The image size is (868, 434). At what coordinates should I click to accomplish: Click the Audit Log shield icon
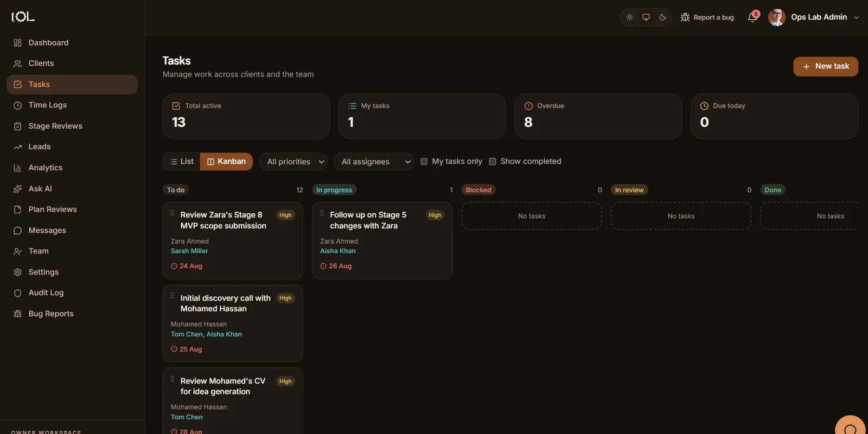click(17, 293)
